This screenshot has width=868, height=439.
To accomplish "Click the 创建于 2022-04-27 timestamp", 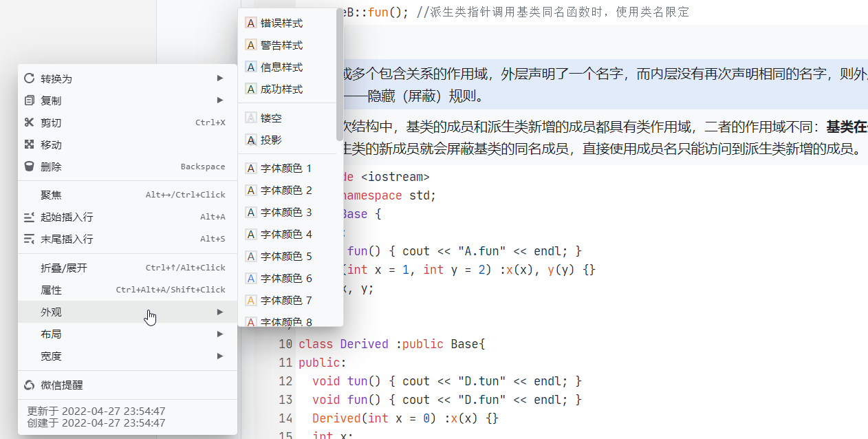I will 96,423.
